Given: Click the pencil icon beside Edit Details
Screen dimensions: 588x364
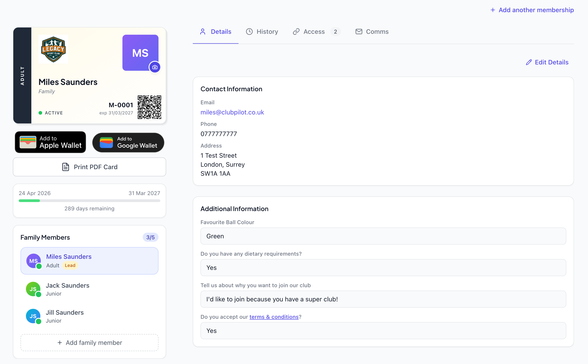Looking at the screenshot, I should [x=529, y=62].
